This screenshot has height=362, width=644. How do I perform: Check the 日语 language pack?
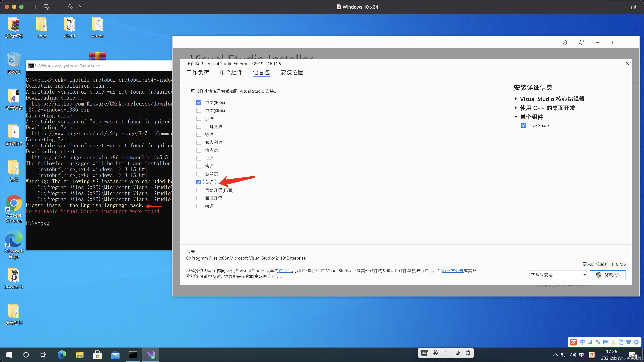pos(199,158)
